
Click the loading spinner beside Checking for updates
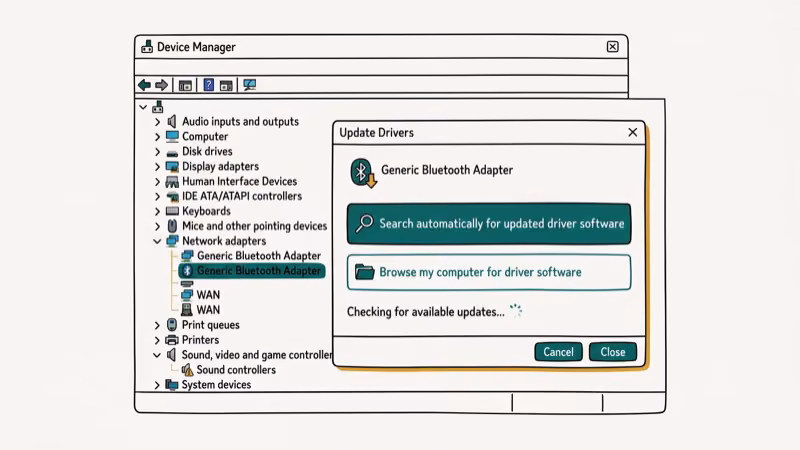[x=516, y=311]
